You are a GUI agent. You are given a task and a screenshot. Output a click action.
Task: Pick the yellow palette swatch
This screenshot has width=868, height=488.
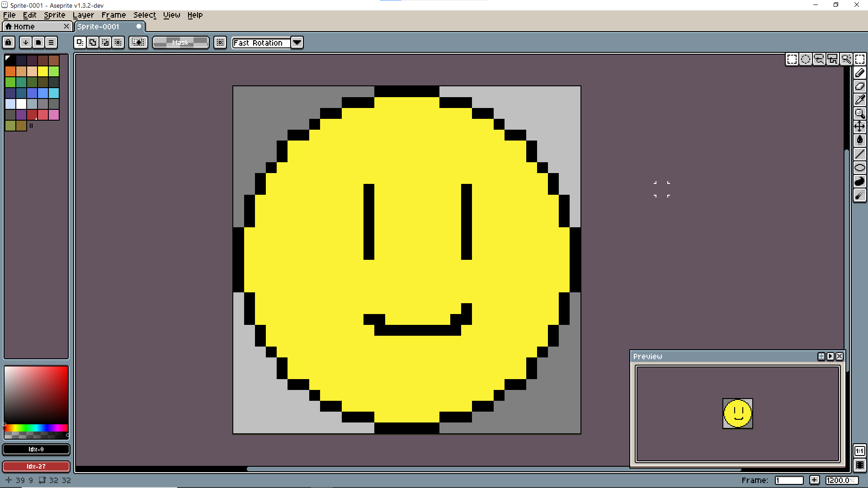(43, 71)
